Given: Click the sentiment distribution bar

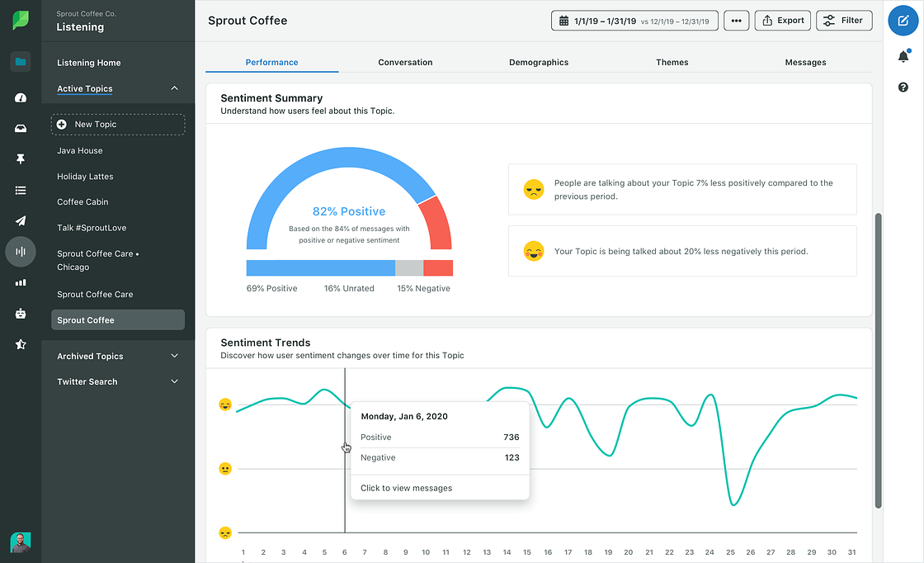Looking at the screenshot, I should tap(348, 267).
